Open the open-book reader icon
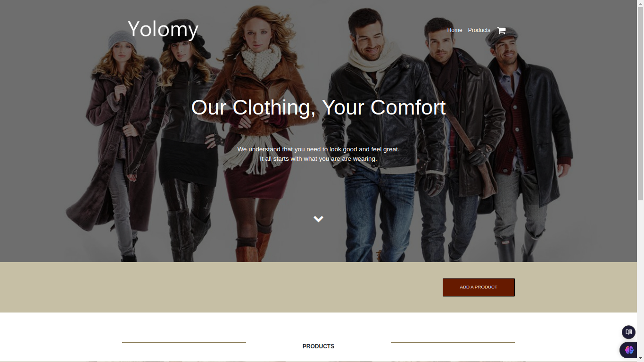 (x=628, y=332)
